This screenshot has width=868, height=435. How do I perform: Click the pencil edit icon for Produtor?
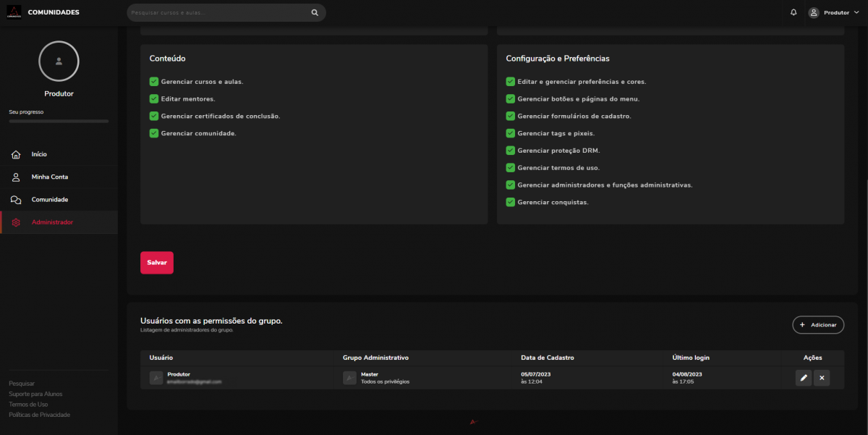[x=803, y=378]
